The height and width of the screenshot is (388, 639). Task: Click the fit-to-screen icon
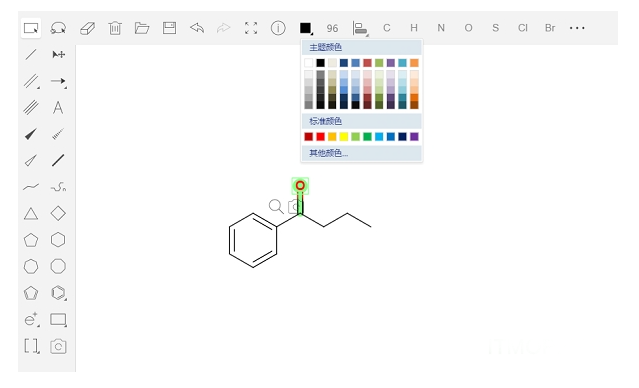point(251,28)
